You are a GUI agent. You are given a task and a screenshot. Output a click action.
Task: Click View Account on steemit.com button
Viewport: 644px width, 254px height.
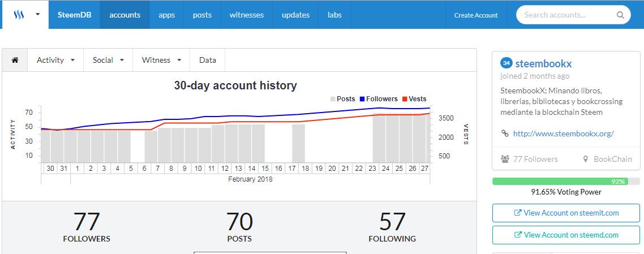tap(566, 213)
